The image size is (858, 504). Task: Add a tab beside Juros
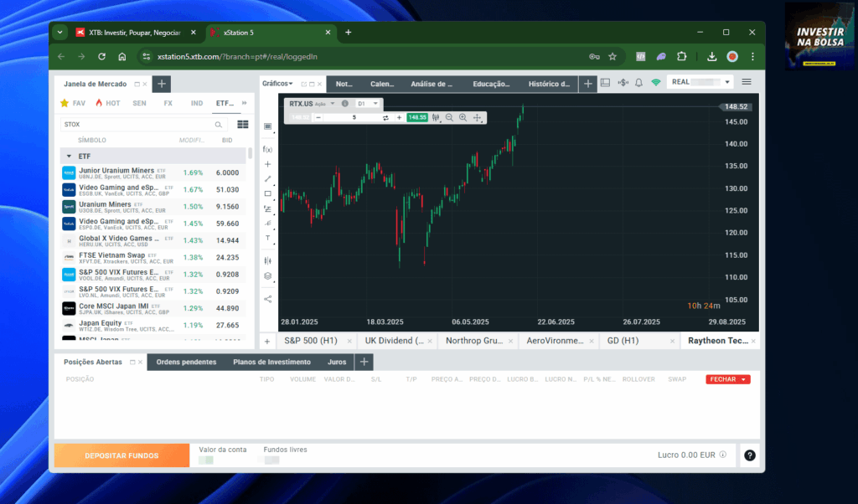(x=364, y=362)
